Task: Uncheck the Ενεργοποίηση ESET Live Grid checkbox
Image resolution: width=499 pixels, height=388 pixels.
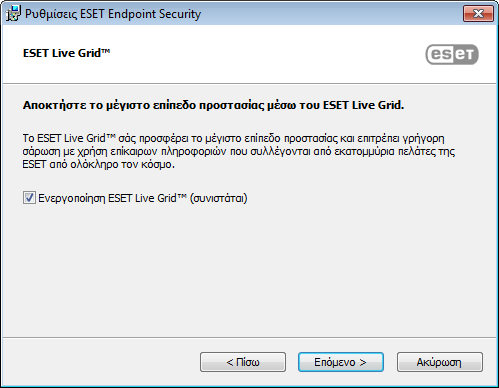Action: (x=29, y=198)
